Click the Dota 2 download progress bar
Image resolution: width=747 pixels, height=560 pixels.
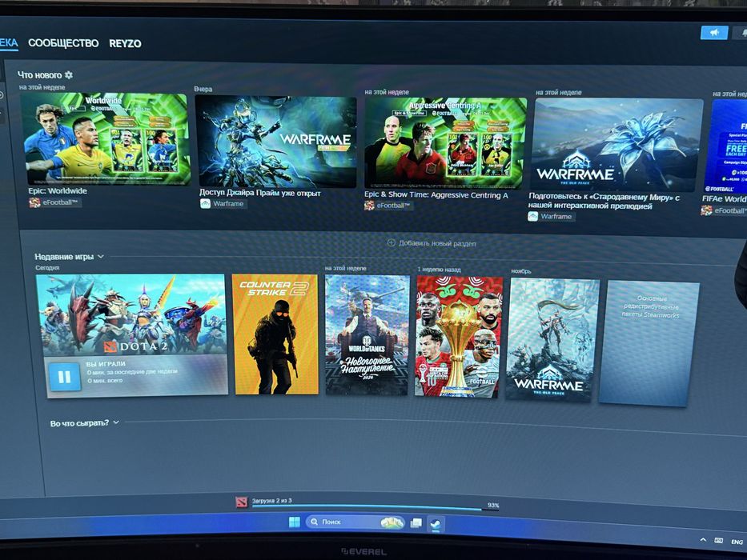point(376,508)
